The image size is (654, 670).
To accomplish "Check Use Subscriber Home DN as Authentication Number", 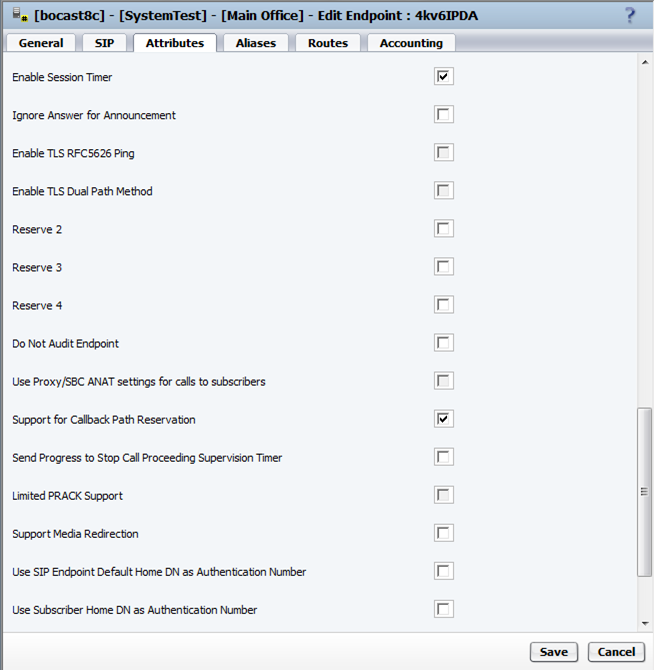I will coord(443,609).
